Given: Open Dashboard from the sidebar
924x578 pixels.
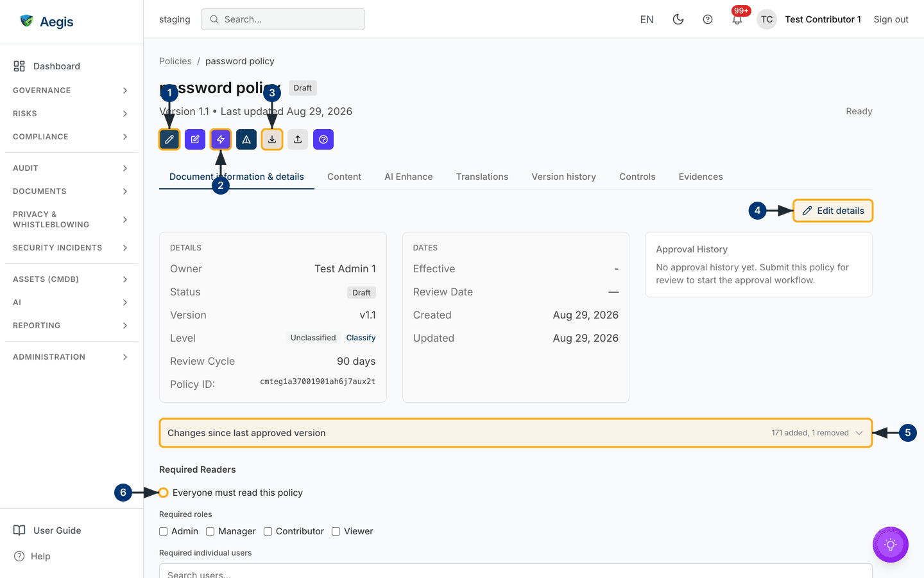Looking at the screenshot, I should pos(71,66).
